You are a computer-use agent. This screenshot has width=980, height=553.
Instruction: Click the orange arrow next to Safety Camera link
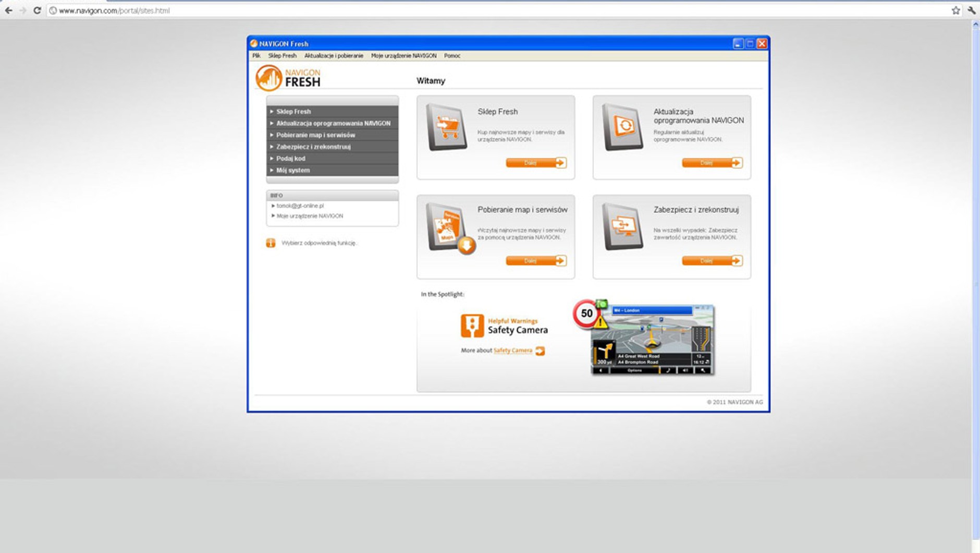(540, 351)
